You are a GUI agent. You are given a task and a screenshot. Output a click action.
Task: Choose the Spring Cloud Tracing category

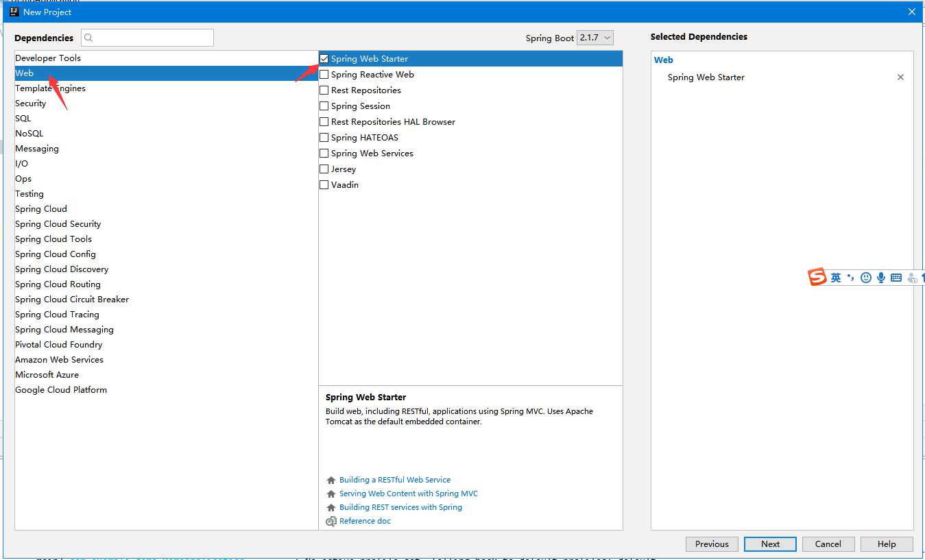[167, 315]
